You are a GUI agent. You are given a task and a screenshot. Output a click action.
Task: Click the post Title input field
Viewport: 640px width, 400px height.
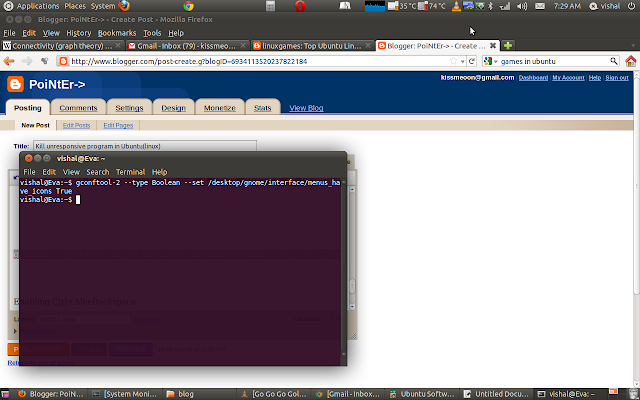point(144,146)
